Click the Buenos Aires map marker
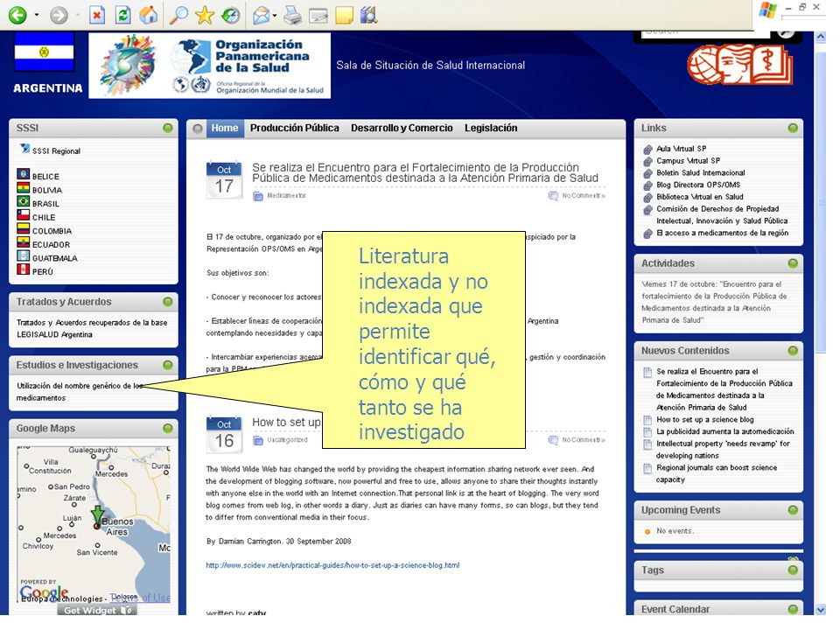This screenshot has height=630, width=840. [97, 517]
